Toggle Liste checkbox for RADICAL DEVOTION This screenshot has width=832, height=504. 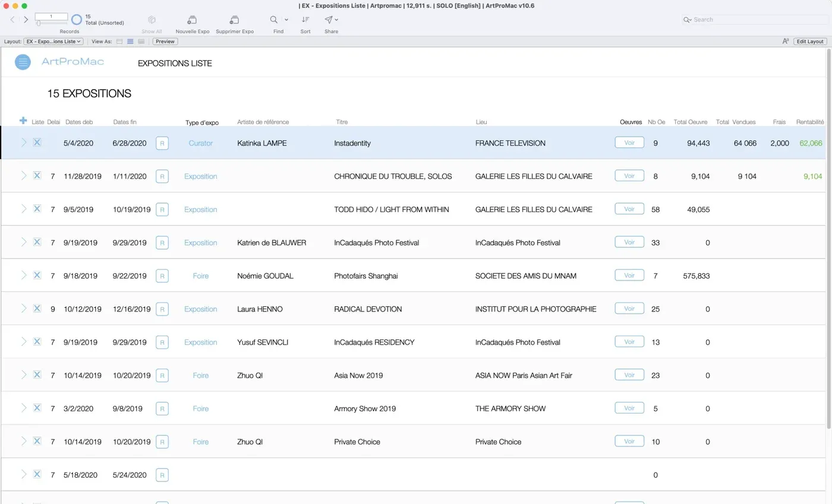(x=37, y=308)
